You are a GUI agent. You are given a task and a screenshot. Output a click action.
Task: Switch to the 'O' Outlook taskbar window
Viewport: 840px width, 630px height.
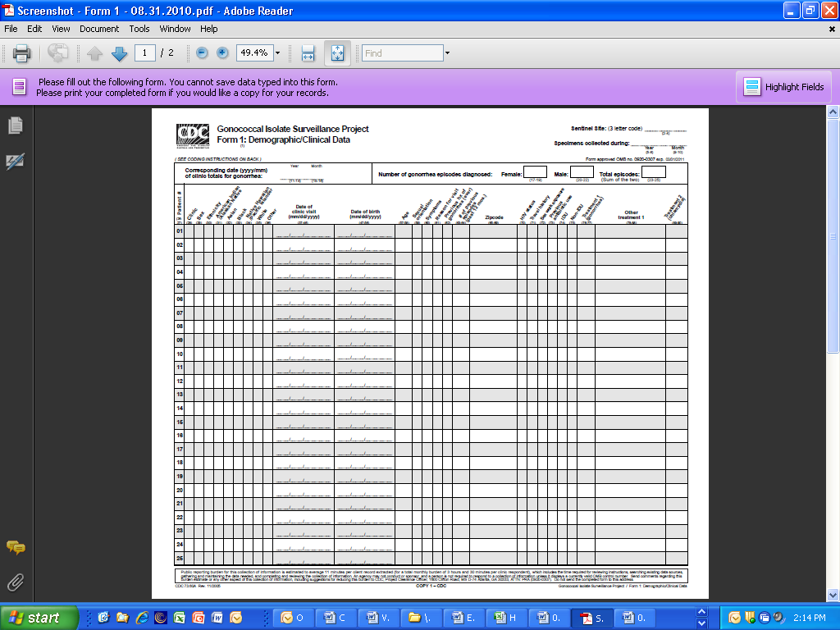point(293,618)
